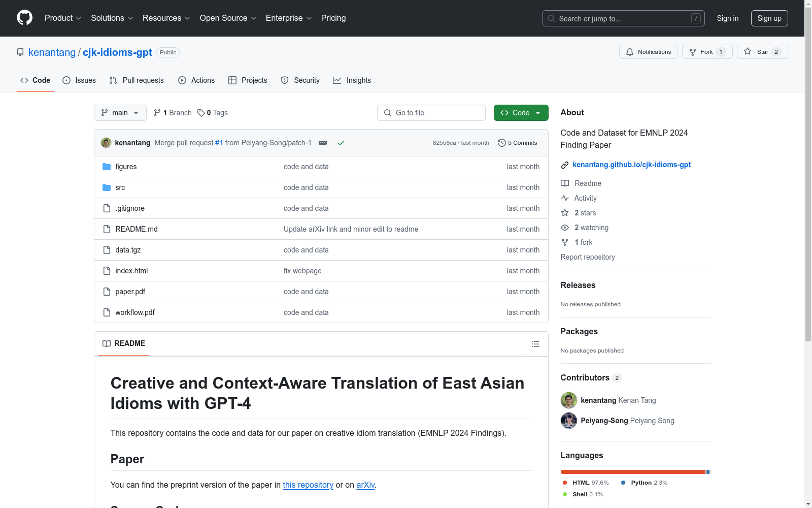Open the Actions tab
This screenshot has width=812, height=508.
(x=196, y=80)
